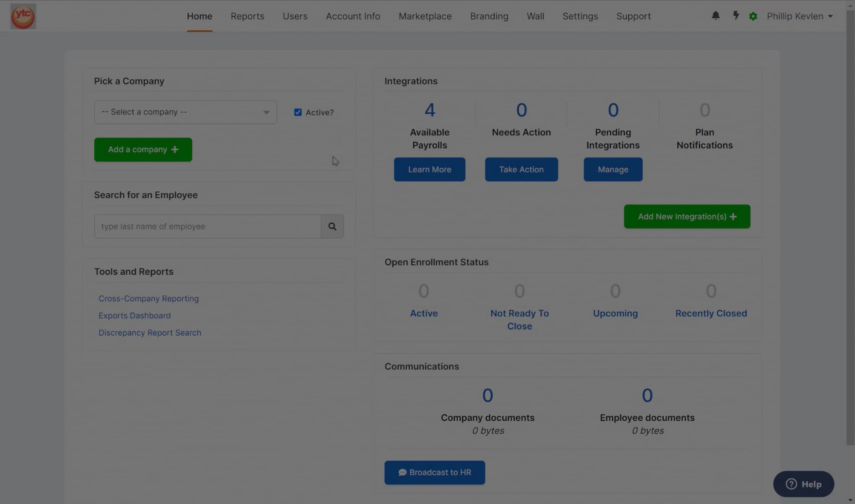Open the Support menu
855x504 pixels.
(633, 16)
